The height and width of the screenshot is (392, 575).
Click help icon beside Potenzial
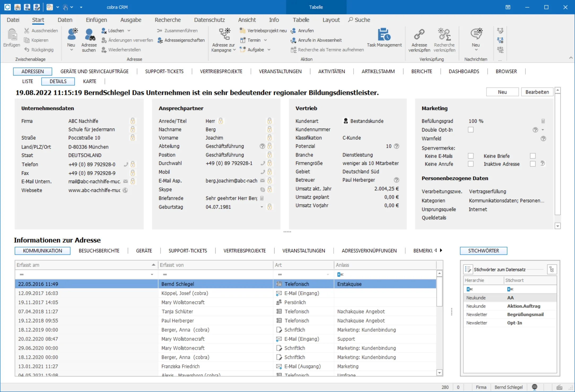[x=397, y=146]
